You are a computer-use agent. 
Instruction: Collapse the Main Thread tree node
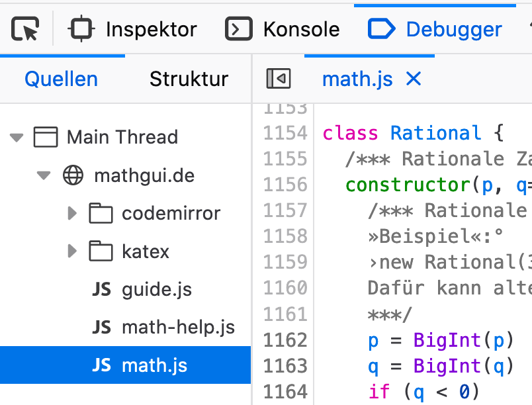point(17,138)
